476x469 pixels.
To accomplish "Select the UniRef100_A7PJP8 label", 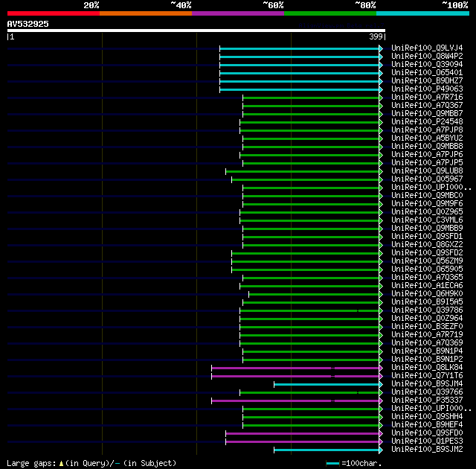I will click(427, 130).
